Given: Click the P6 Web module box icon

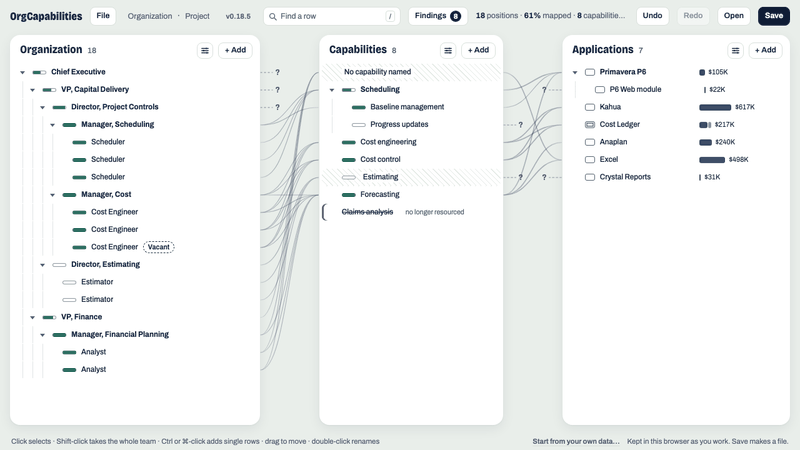Looking at the screenshot, I should coord(600,90).
